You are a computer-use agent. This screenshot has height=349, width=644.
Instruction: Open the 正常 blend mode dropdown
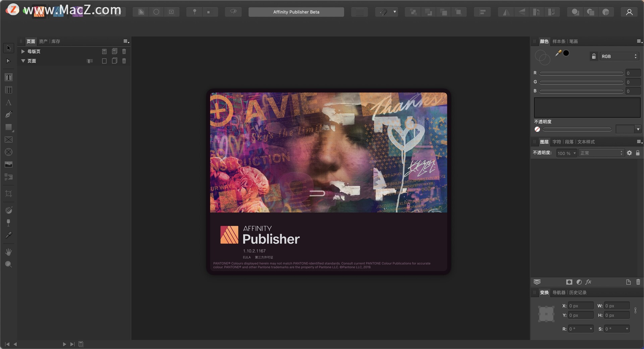click(x=601, y=153)
